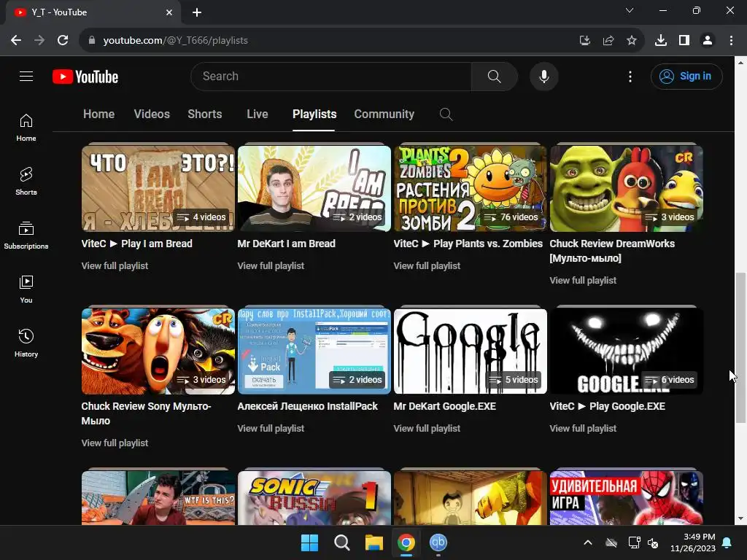This screenshot has height=560, width=747.
Task: Toggle Chrome side panel
Action: (x=684, y=41)
